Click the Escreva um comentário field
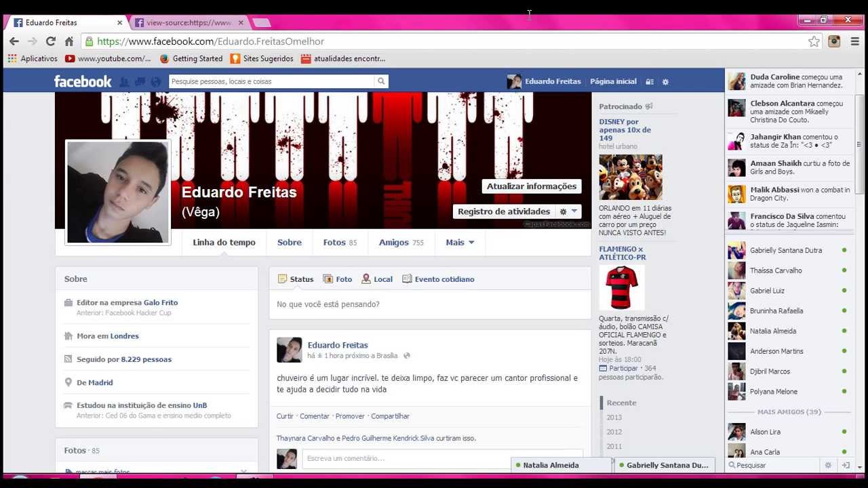 pyautogui.click(x=442, y=459)
